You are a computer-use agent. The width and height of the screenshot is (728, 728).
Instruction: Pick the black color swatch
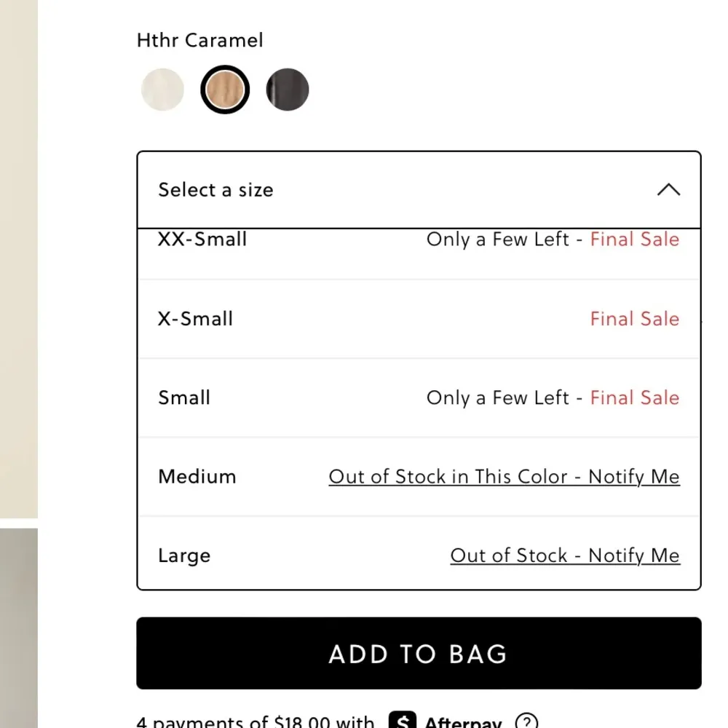click(288, 90)
